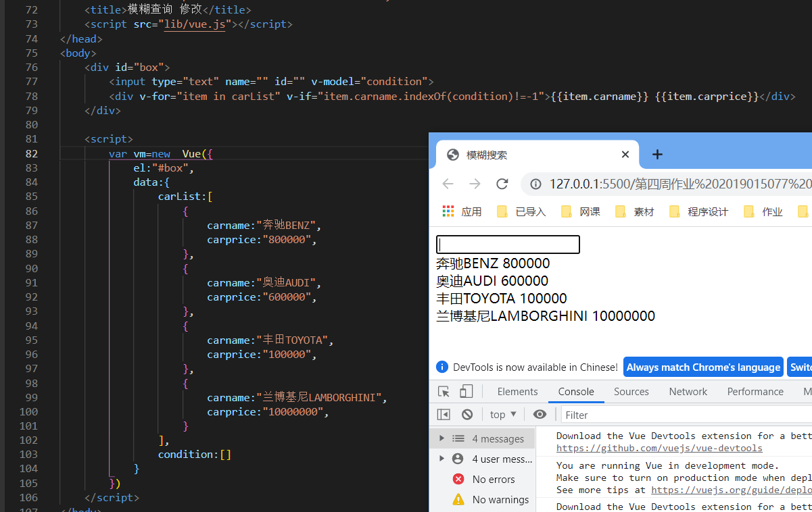The height and width of the screenshot is (512, 812).
Task: Select the 模糊搜索 browser tab
Action: (538, 155)
